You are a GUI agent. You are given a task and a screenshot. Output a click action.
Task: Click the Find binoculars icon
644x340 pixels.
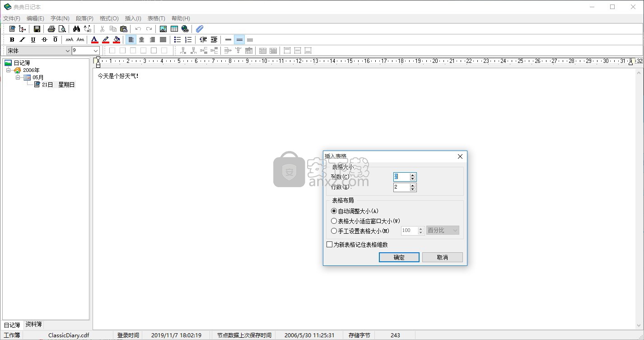coord(76,29)
